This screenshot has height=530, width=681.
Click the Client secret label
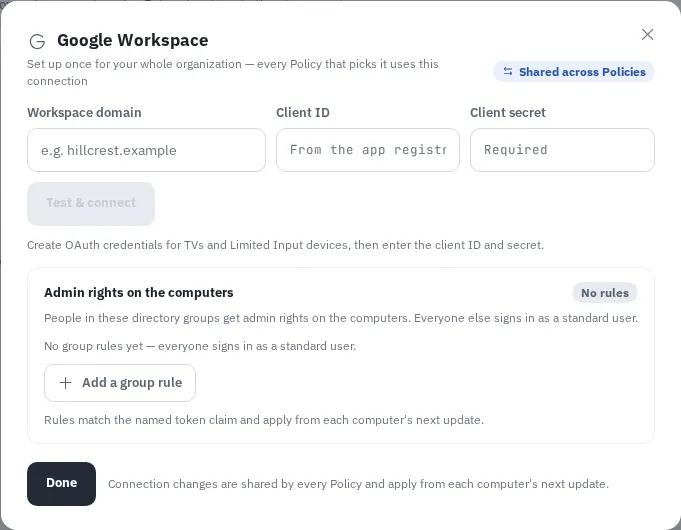pyautogui.click(x=508, y=113)
